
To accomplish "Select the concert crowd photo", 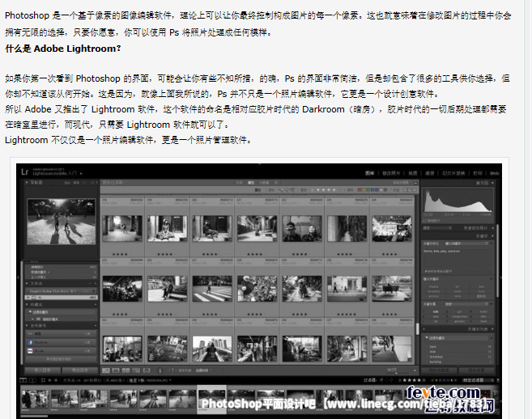I will point(392,229).
